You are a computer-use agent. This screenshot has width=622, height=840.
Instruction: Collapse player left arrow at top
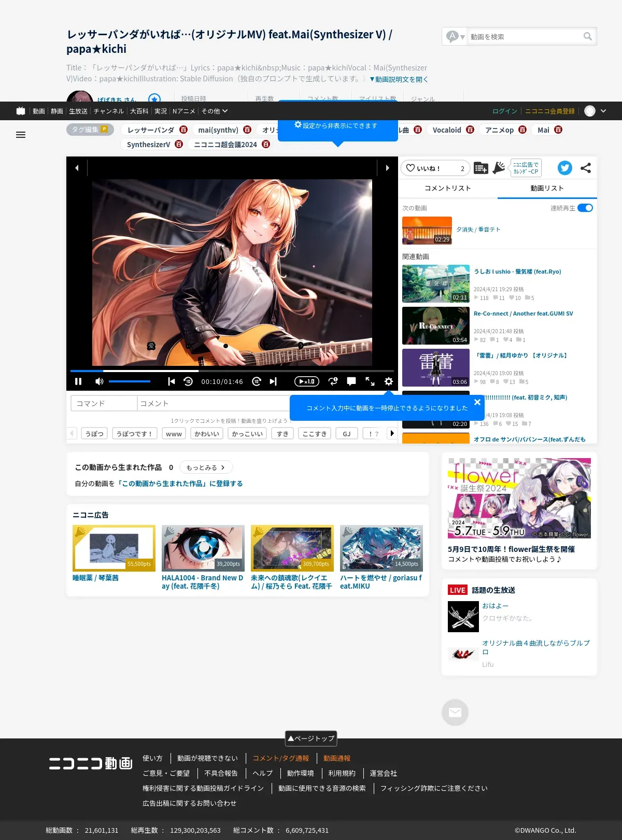(77, 168)
